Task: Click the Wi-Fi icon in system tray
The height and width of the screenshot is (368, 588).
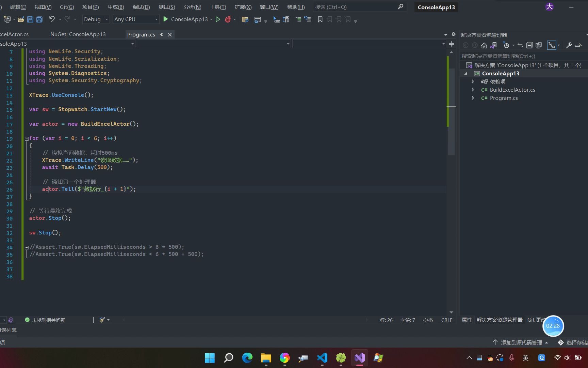Action: coord(557,358)
